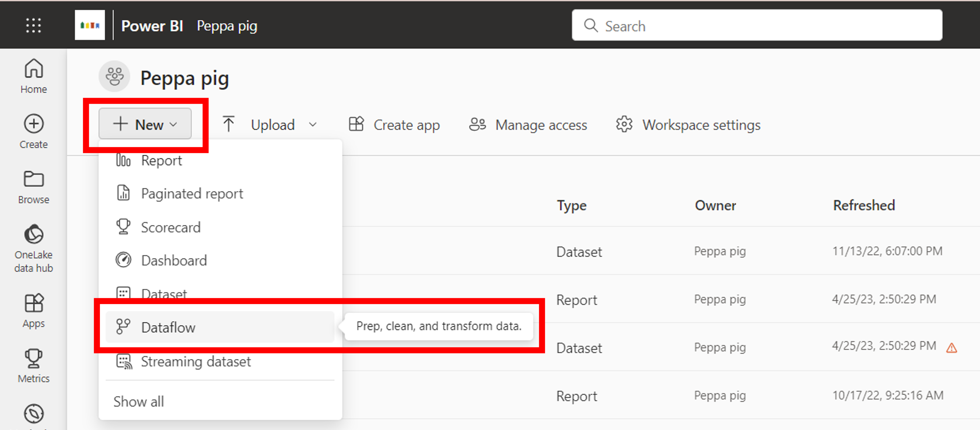This screenshot has height=430, width=980.
Task: Expand the Upload dropdown chevron
Action: tap(313, 125)
